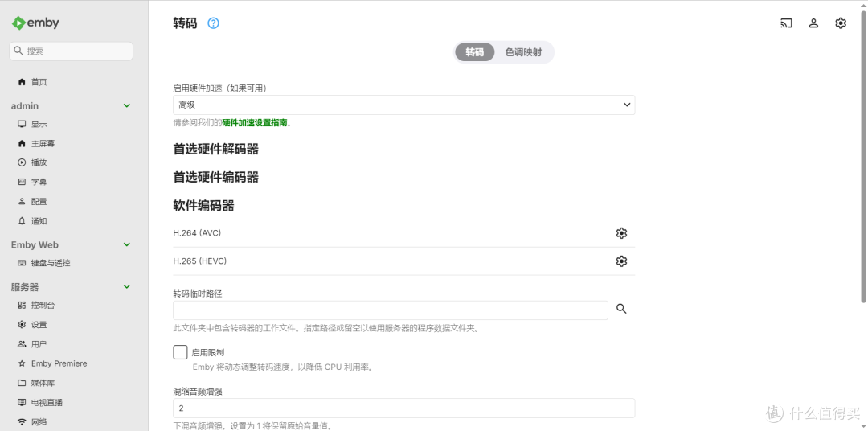This screenshot has height=431, width=868.
Task: Click the page vertical scrollbar
Action: point(863,157)
